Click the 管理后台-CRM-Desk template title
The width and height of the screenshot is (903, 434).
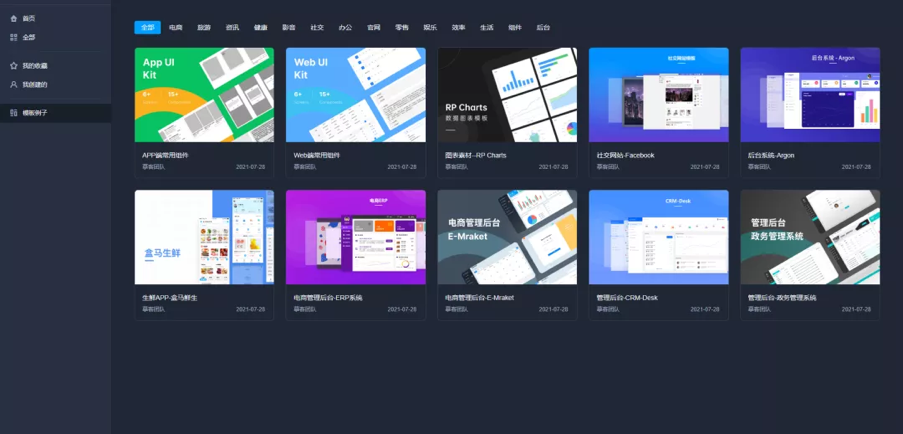pos(627,298)
